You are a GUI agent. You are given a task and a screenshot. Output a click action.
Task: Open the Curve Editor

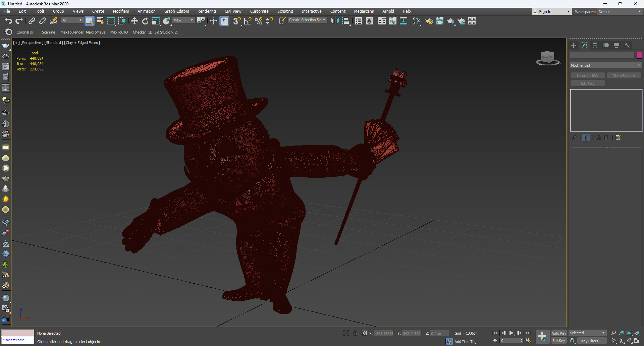(x=392, y=21)
